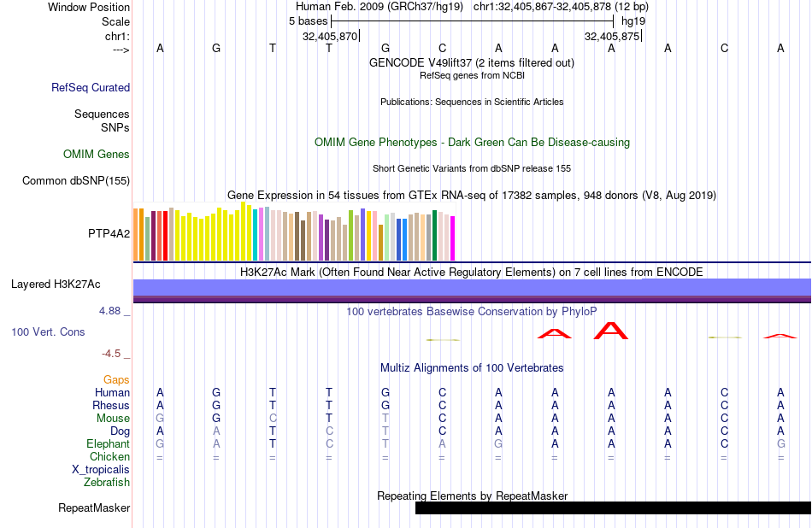Click the chr1:32,405,867-32,405,878 (12 bp) position text
This screenshot has width=812, height=528.
[x=561, y=7]
